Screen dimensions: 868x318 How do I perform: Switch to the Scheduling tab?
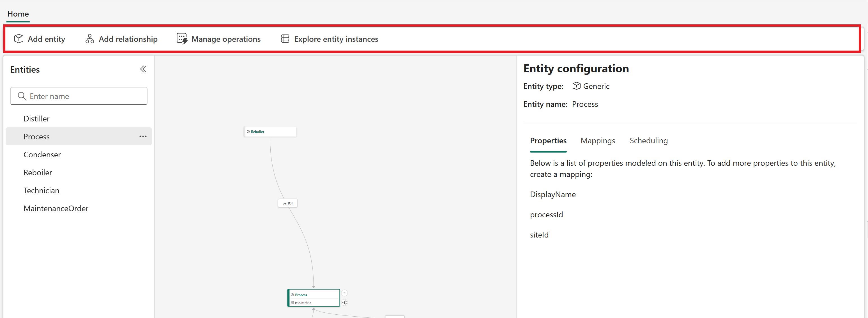648,140
